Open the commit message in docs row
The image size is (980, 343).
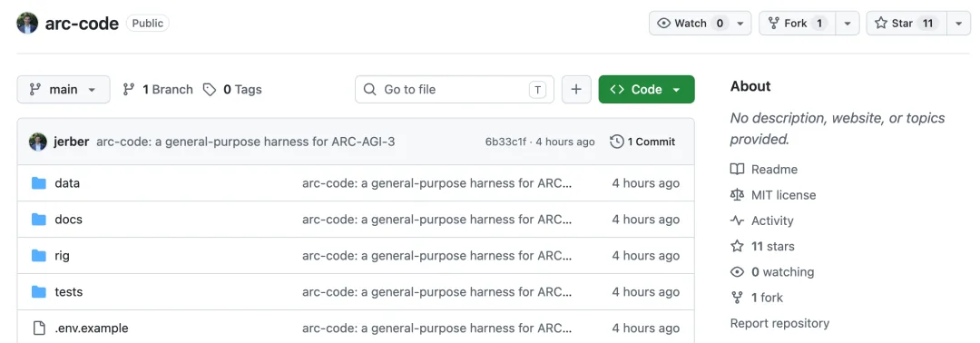coord(436,220)
